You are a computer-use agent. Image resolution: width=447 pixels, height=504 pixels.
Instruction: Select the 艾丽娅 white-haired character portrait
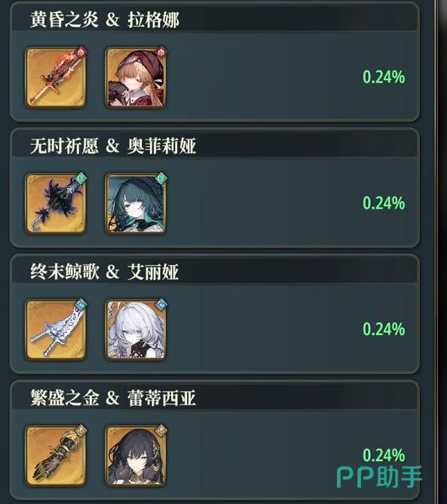click(x=136, y=330)
